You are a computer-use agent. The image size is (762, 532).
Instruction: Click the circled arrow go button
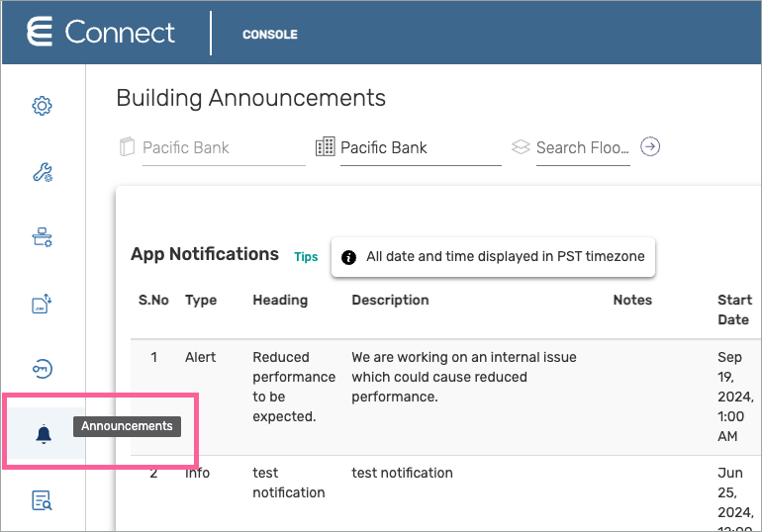click(650, 146)
